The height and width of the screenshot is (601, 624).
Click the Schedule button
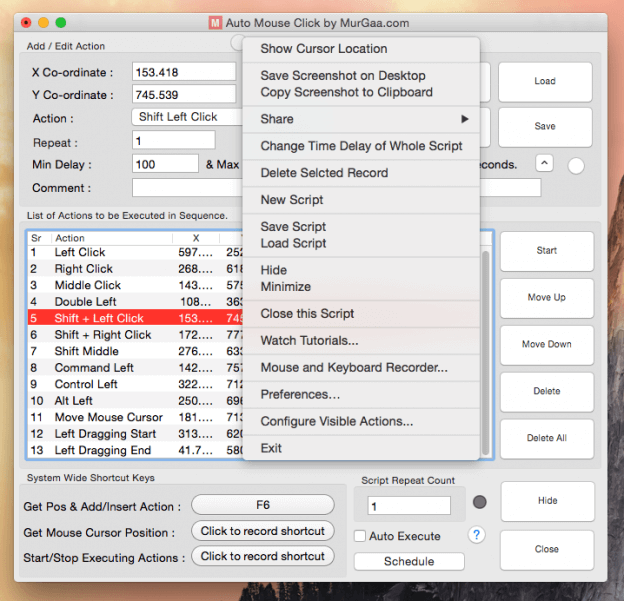(x=409, y=561)
